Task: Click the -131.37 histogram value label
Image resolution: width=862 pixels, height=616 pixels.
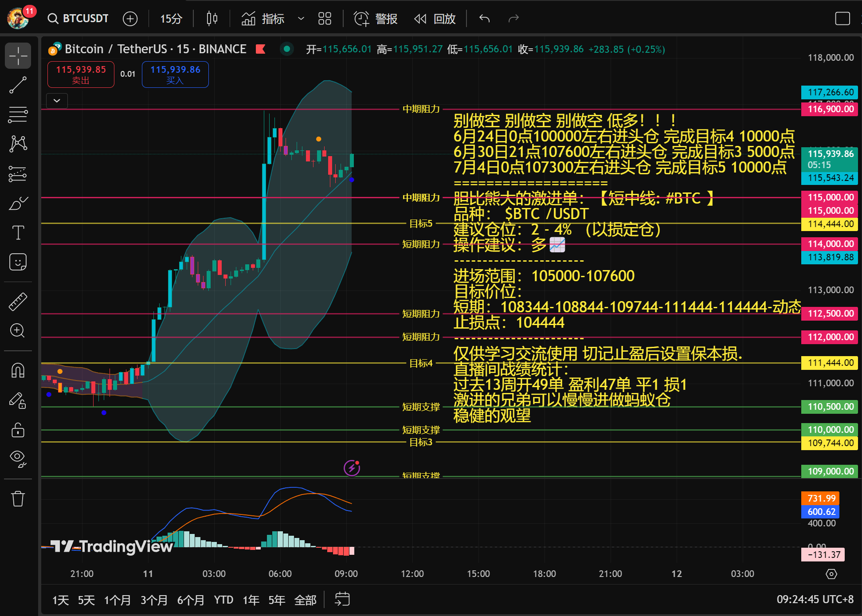Action: click(x=823, y=555)
